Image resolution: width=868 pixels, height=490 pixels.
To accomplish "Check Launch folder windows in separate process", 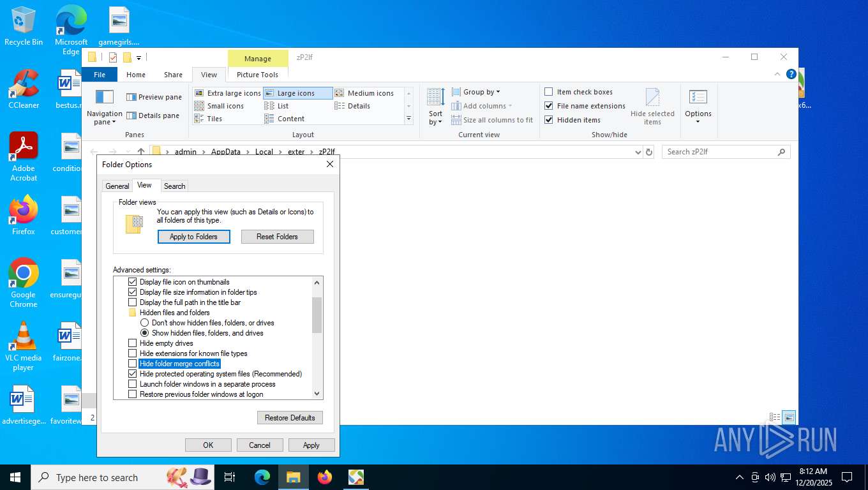I will [x=133, y=384].
